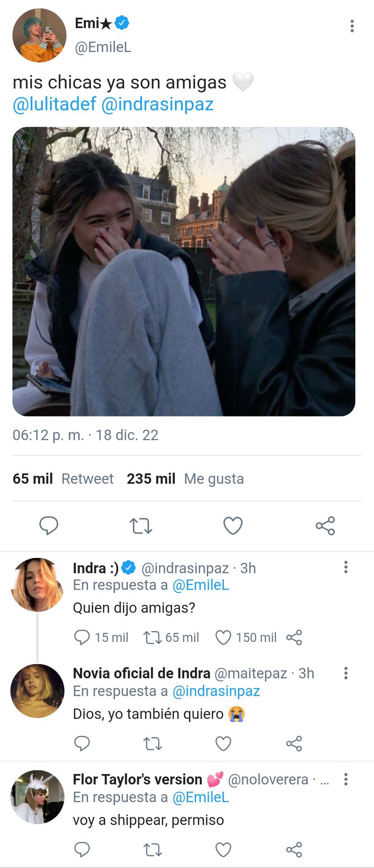Reply to Emi's main tweet
The image size is (374, 868).
tap(49, 526)
